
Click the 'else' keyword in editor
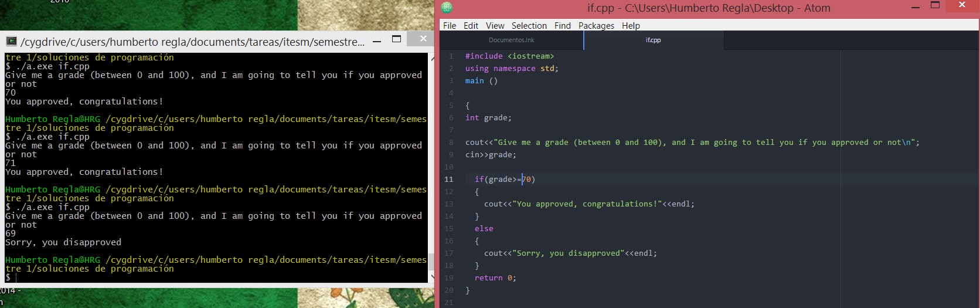click(484, 229)
